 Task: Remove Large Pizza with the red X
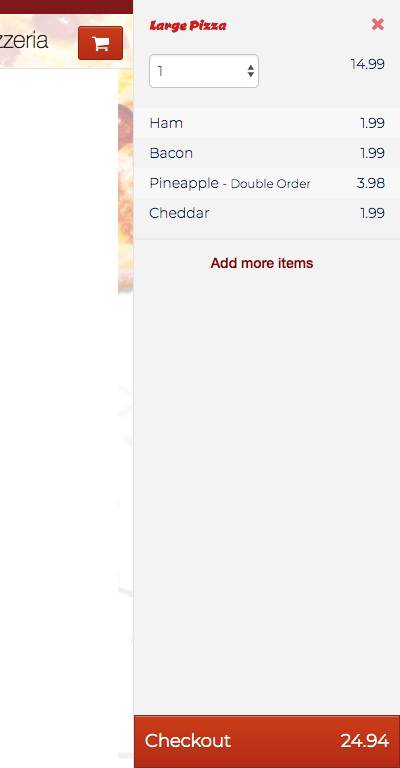[377, 24]
